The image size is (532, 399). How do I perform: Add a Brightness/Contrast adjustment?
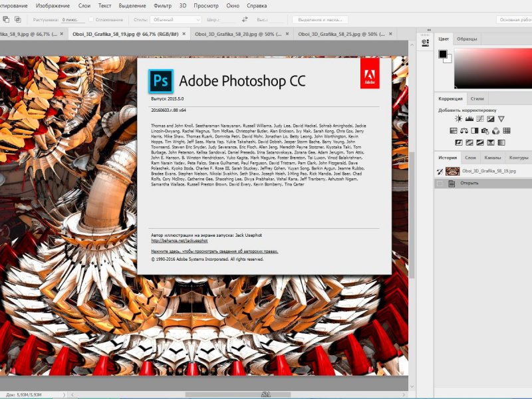458,119
